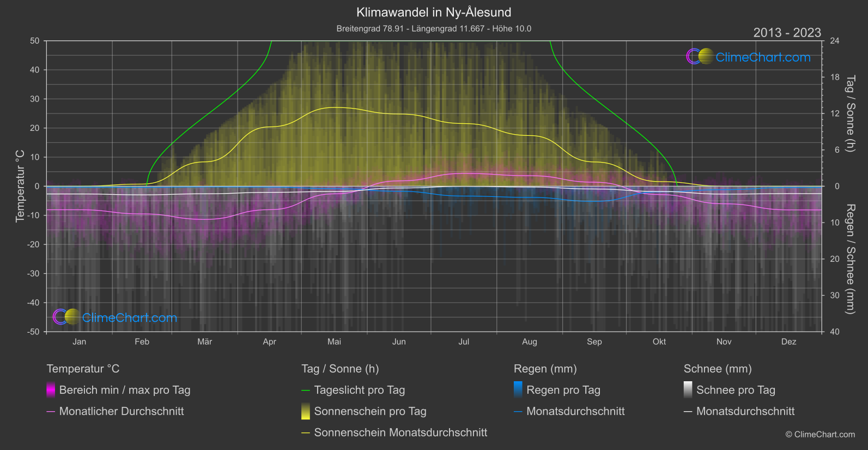Screen dimensions: 868x450
Task: Click the white 'Schnee pro Tag' swatch
Action: (x=688, y=390)
